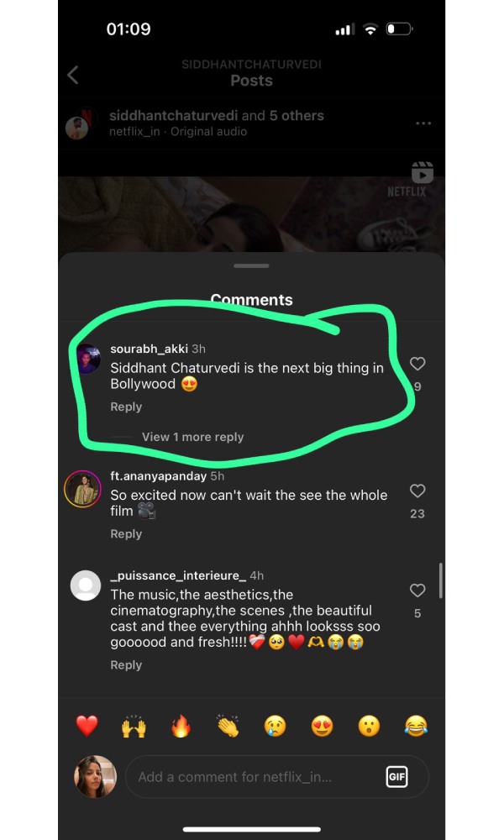Insert the heart-eyes quick emoji
Image resolution: width=504 pixels, height=840 pixels.
click(x=322, y=726)
